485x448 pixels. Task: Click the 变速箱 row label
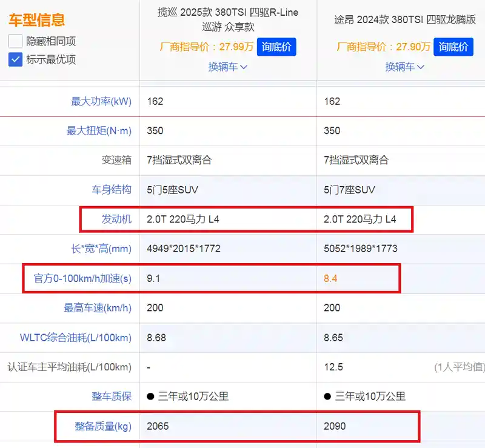[x=116, y=160]
